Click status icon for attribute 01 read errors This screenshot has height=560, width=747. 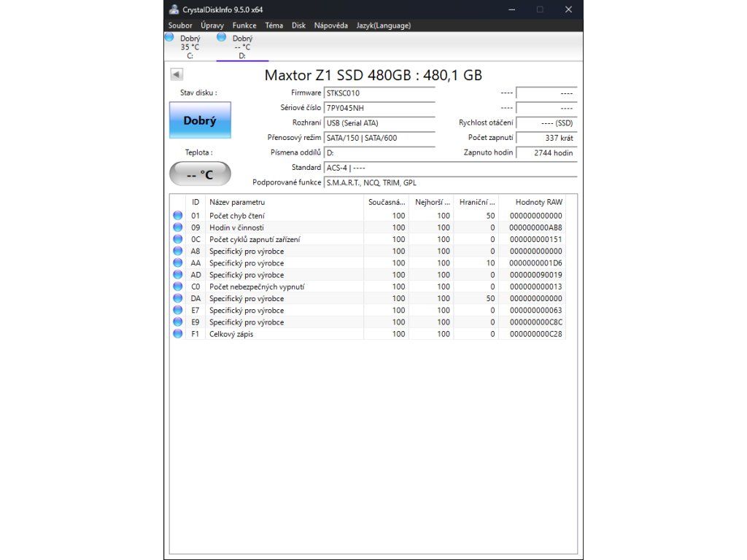coord(177,216)
